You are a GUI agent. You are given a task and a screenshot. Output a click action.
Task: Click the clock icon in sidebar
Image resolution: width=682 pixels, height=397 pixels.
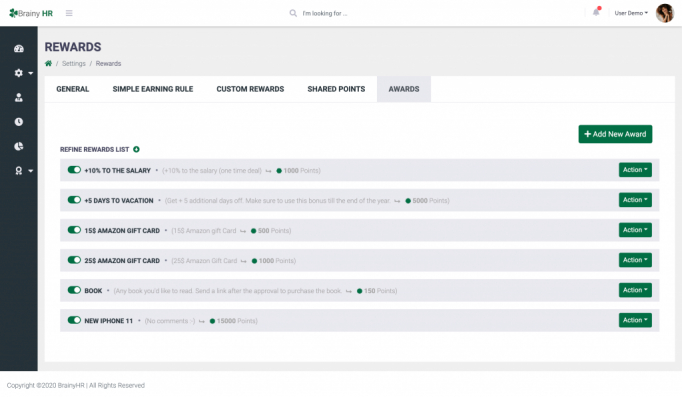point(19,122)
